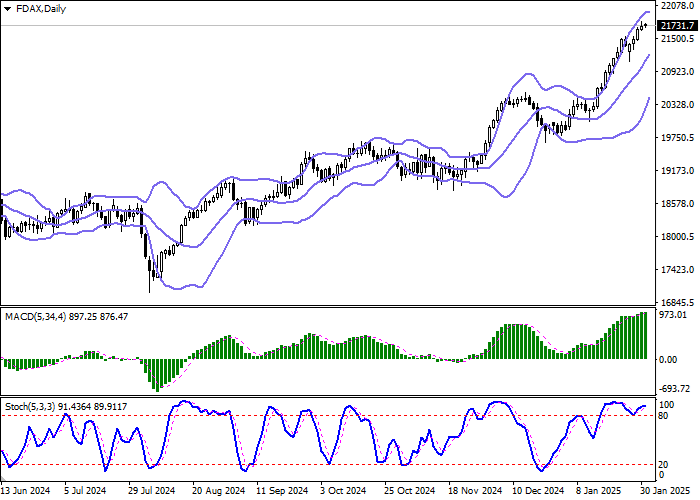Viewport: 700px width, 500px height.
Task: Click the 29 Jul 2024 date label
Action: pyautogui.click(x=152, y=491)
